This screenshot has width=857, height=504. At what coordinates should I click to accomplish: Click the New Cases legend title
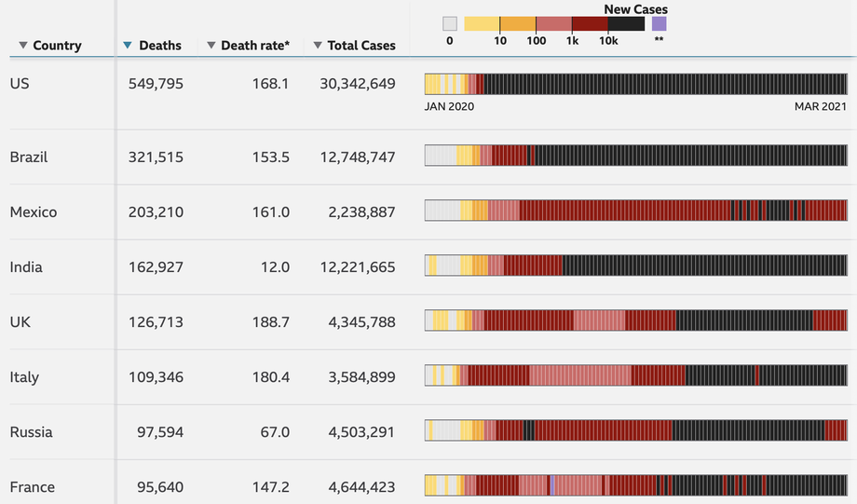[x=635, y=9]
